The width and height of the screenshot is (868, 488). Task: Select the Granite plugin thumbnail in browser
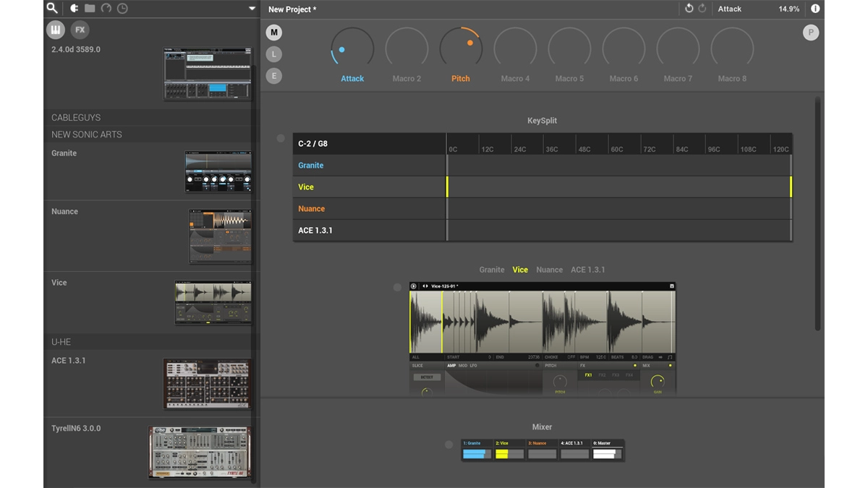218,172
